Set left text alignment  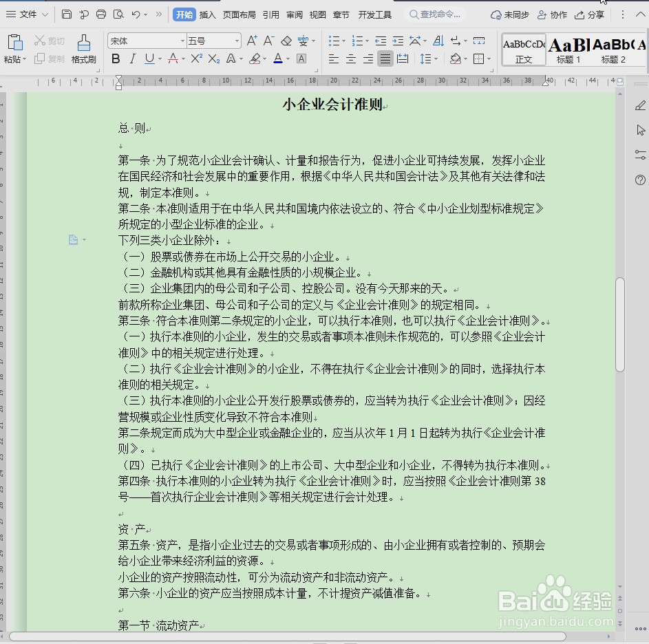tap(334, 58)
